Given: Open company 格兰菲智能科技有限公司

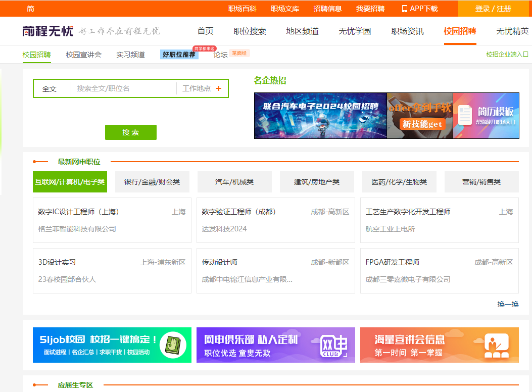Looking at the screenshot, I should click(x=77, y=229).
